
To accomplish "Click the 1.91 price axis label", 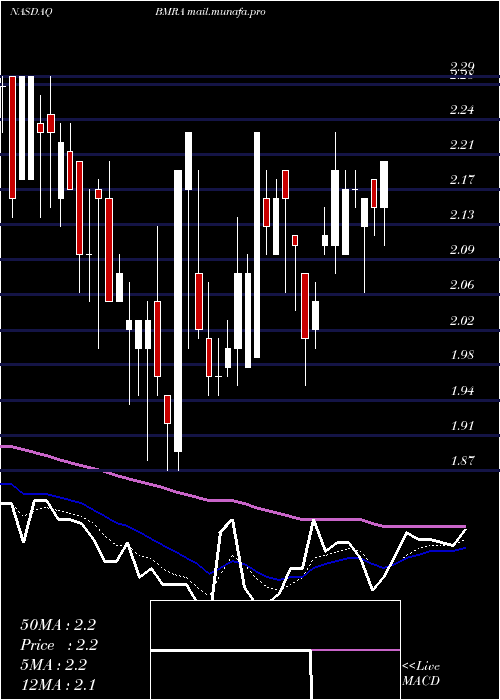I will [x=462, y=425].
